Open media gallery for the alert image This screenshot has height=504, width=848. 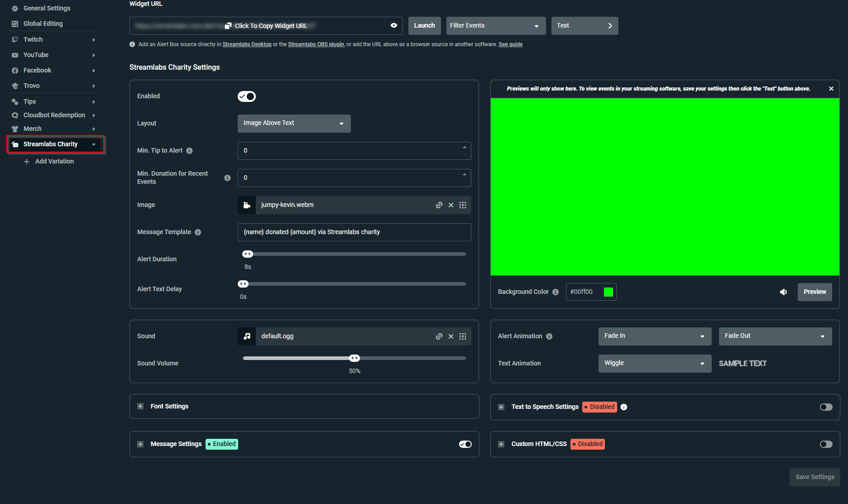(462, 205)
